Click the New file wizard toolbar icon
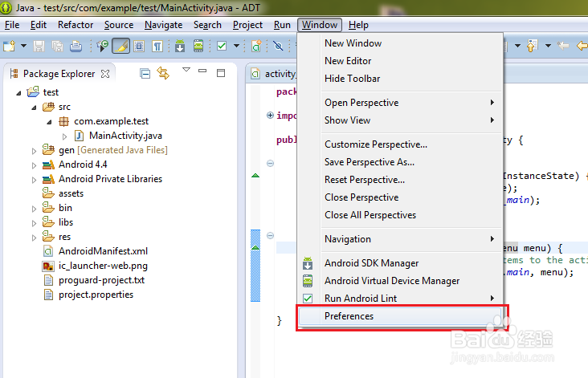This screenshot has height=378, width=588. 9,46
